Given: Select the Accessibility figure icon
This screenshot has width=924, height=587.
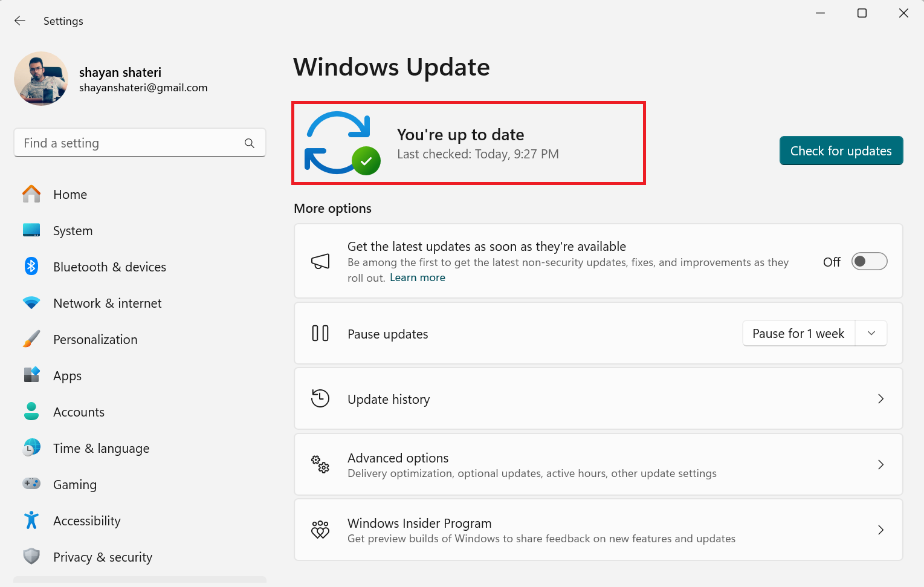Looking at the screenshot, I should click(x=31, y=521).
